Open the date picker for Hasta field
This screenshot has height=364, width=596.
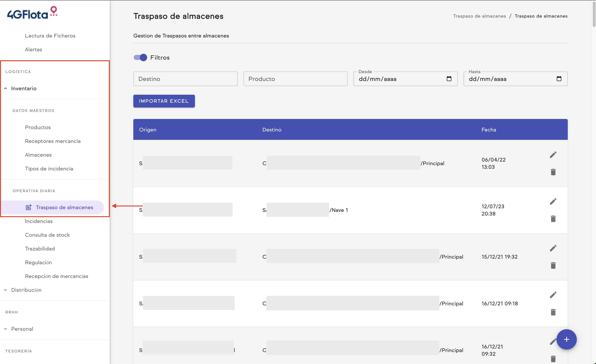point(559,79)
